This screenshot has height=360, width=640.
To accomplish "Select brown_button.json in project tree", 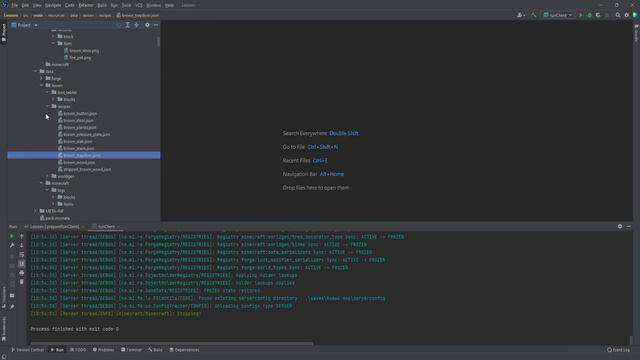I will pos(80,113).
